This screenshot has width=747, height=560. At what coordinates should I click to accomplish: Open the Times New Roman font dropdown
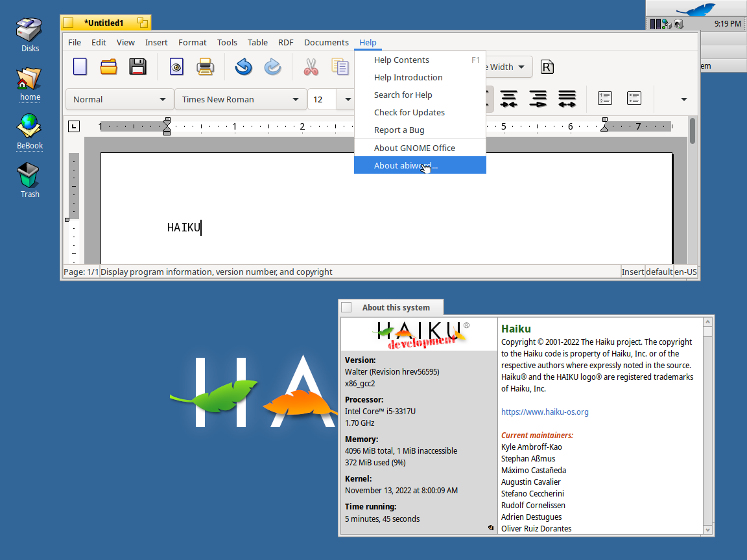[x=240, y=99]
